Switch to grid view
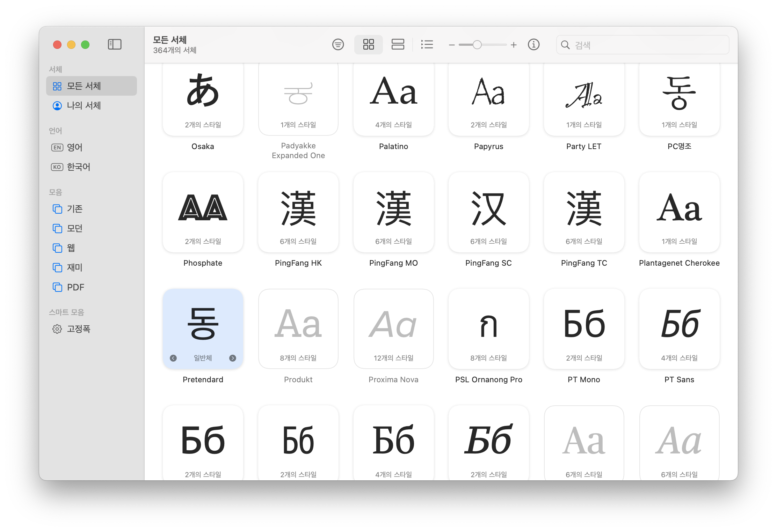This screenshot has width=777, height=532. click(x=368, y=44)
